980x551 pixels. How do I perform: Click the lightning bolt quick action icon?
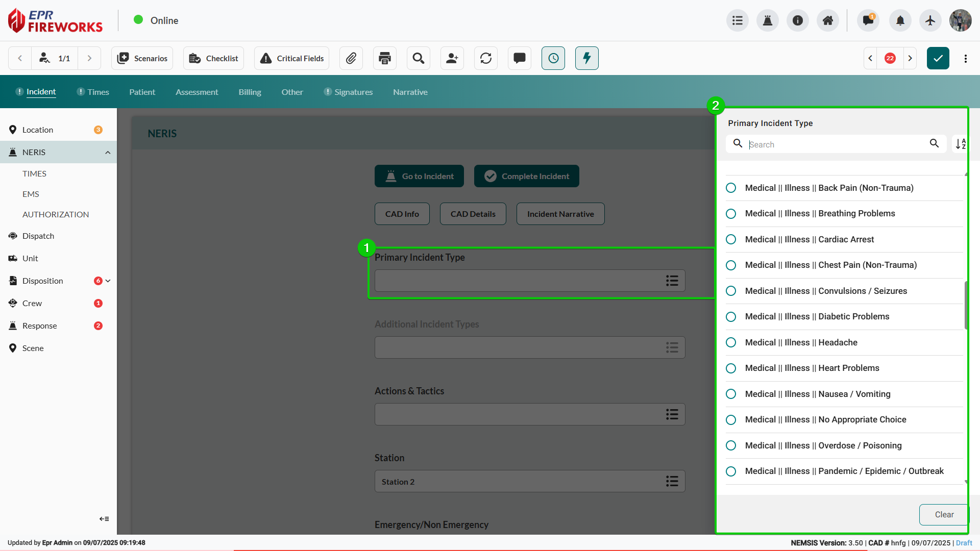(x=587, y=58)
